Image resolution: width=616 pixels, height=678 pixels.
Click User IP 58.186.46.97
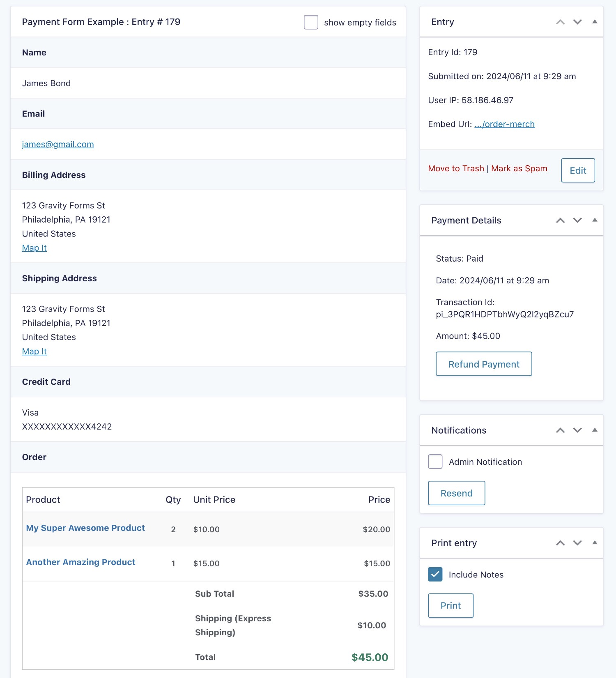[471, 100]
